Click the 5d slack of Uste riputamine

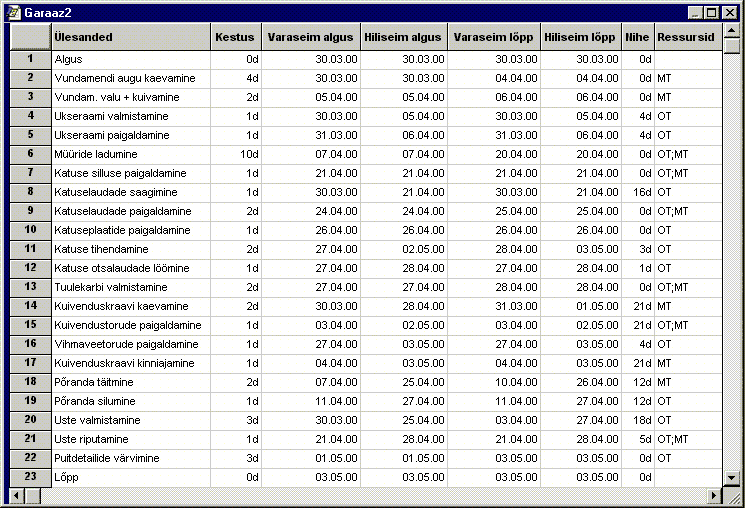pyautogui.click(x=638, y=440)
